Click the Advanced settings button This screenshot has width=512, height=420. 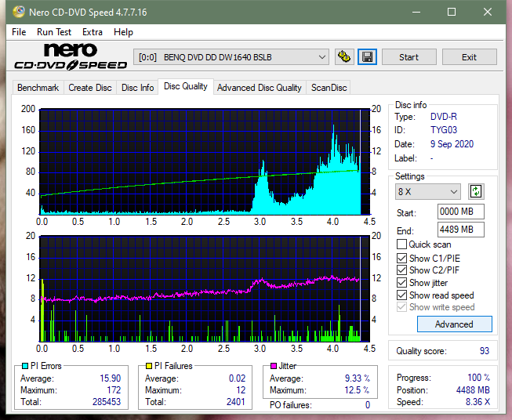click(x=454, y=324)
